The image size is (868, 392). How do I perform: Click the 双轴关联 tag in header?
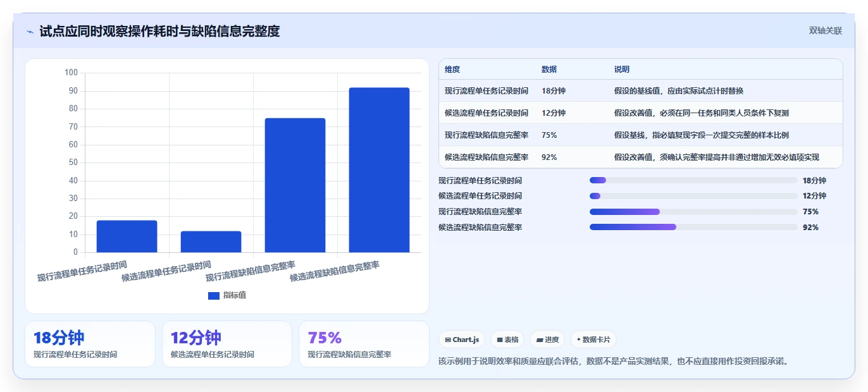[x=826, y=30]
